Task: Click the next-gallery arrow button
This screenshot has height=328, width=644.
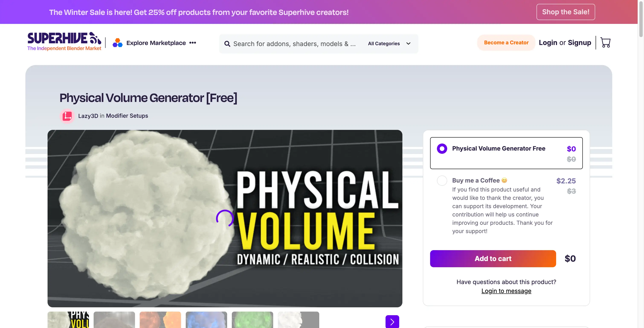Action: click(x=392, y=322)
